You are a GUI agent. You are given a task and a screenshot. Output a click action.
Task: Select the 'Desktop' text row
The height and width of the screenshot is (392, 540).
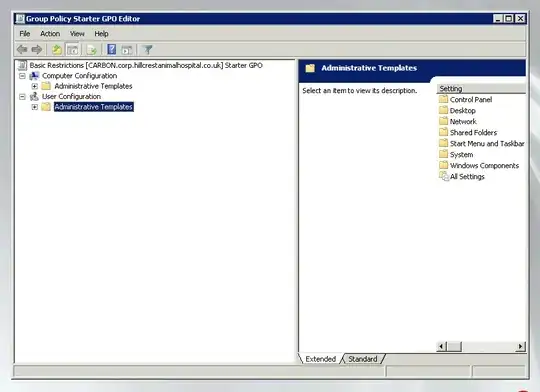[x=463, y=110]
